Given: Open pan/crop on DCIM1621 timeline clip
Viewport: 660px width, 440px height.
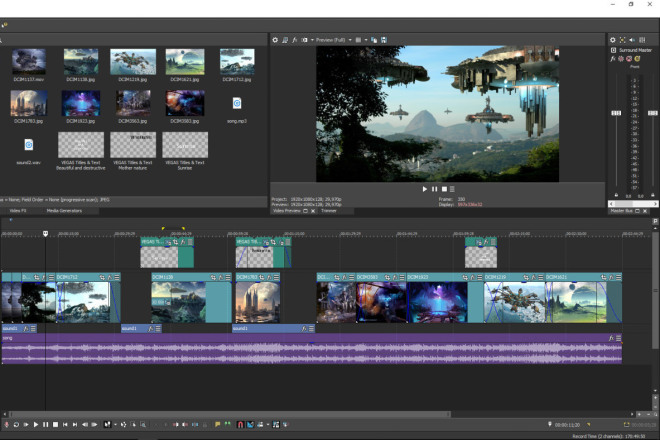Looking at the screenshot, I should (604, 277).
